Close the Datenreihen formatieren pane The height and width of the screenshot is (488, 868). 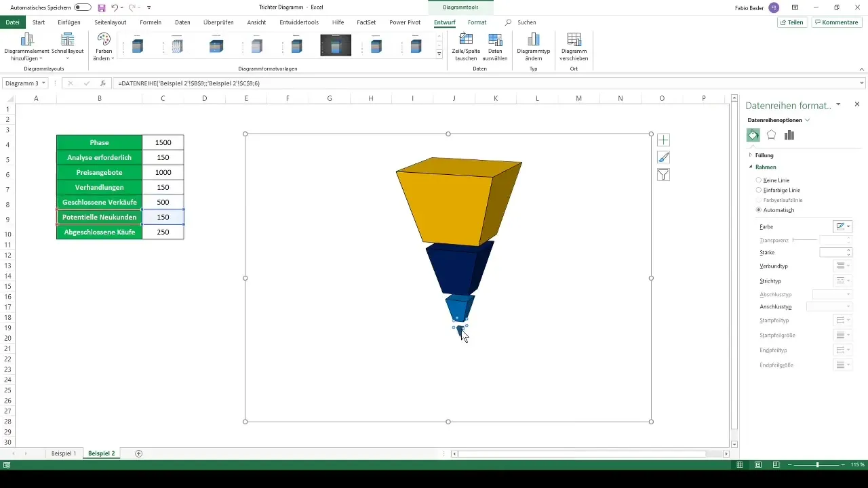pos(857,104)
